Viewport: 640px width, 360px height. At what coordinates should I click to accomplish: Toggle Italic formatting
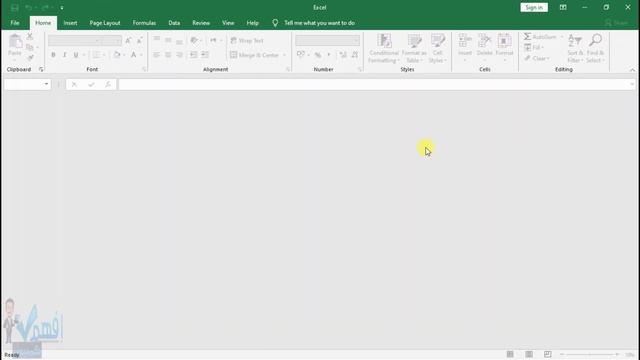(x=64, y=55)
